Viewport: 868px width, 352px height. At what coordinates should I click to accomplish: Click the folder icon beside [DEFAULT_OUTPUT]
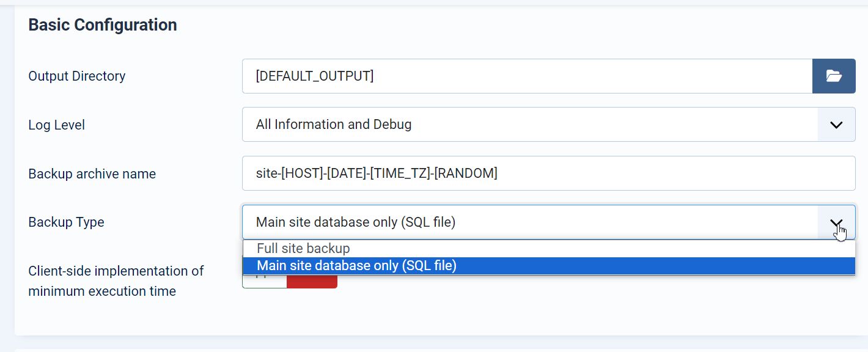click(x=834, y=76)
